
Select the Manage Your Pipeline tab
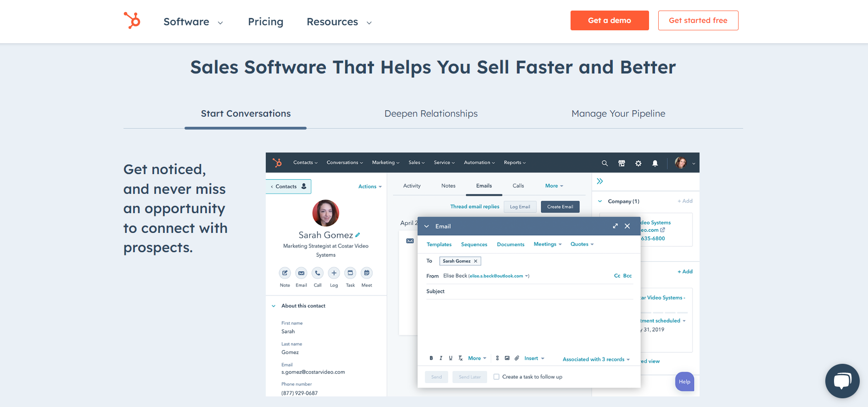click(618, 114)
